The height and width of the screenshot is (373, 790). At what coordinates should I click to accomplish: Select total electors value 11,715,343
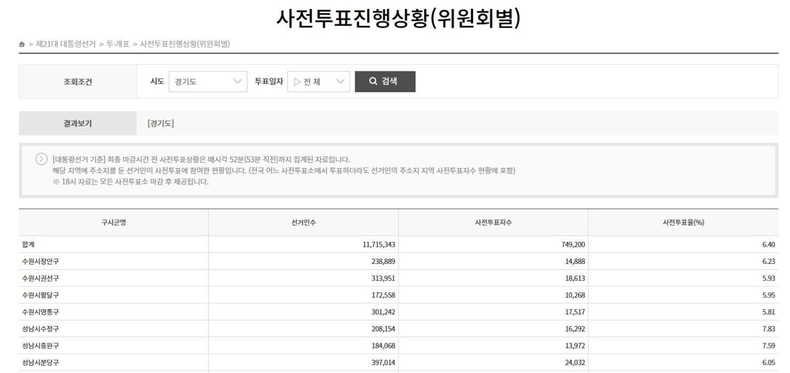[379, 244]
